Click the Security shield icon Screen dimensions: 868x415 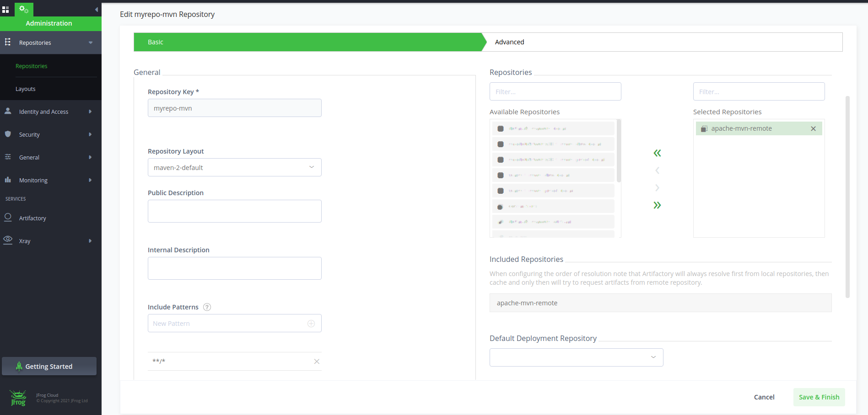(x=8, y=134)
